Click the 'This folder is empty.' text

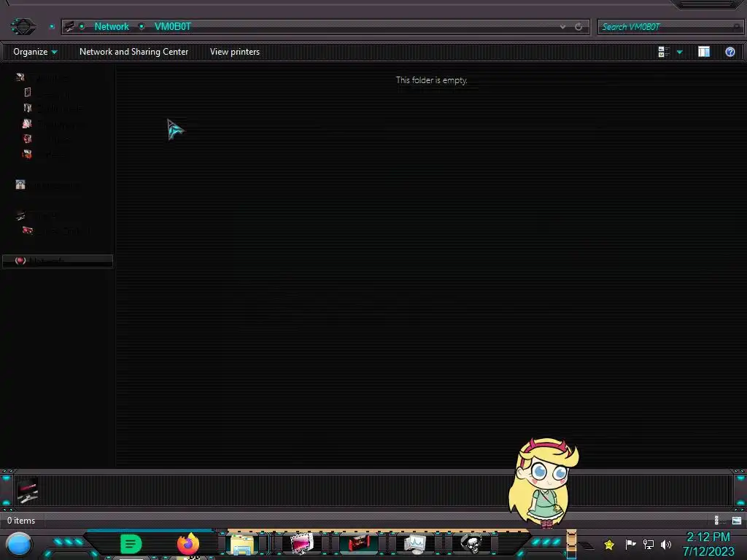coord(432,80)
